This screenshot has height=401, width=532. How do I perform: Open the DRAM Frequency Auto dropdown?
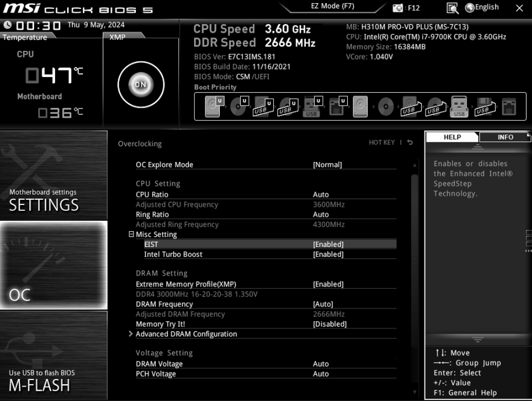323,304
